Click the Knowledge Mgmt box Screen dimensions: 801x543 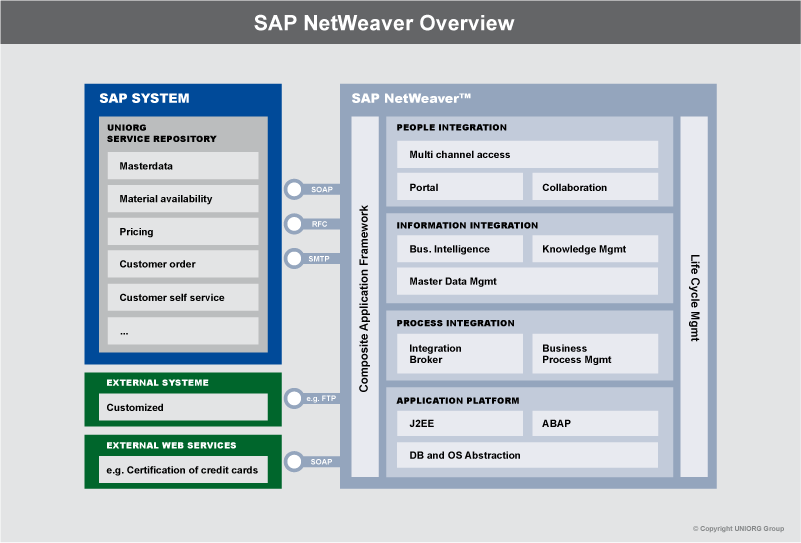[x=595, y=249]
